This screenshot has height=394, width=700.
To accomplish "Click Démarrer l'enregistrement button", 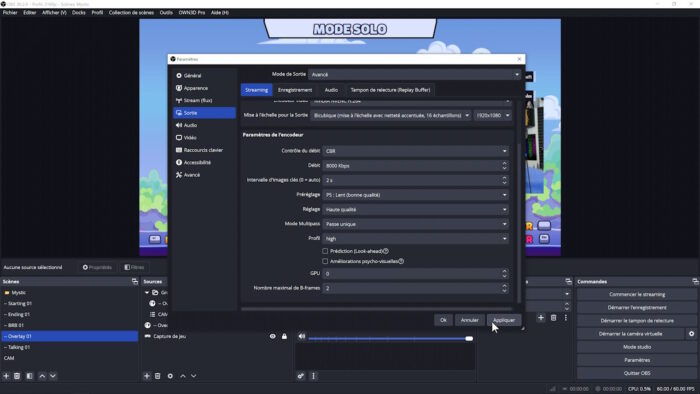I will pos(637,307).
